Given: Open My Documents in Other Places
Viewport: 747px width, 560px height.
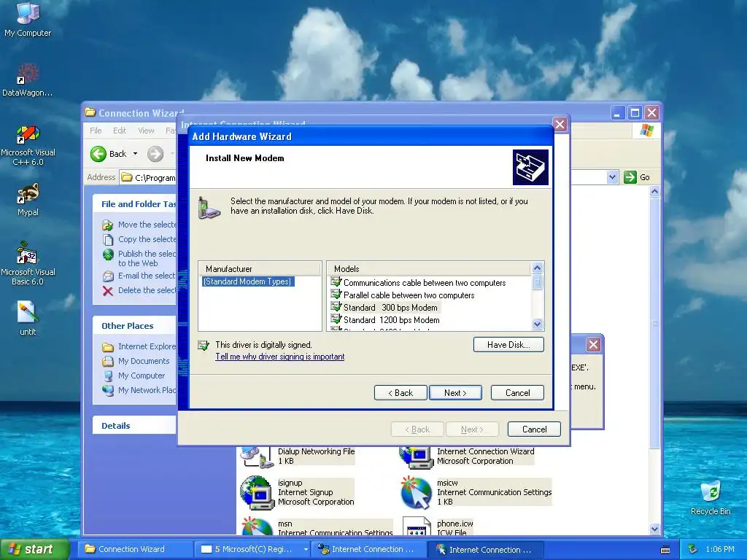Looking at the screenshot, I should click(x=144, y=361).
